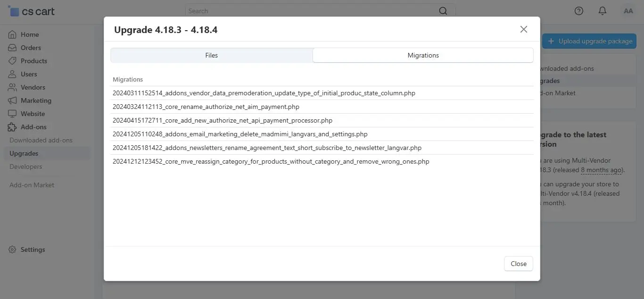Viewport: 644px width, 299px height.
Task: Open Add-ons section label
Action: tap(33, 127)
